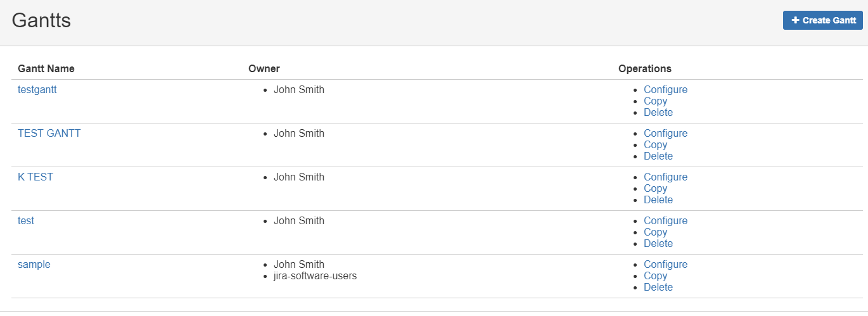This screenshot has width=868, height=316.
Task: Open the test gantt link
Action: click(26, 221)
